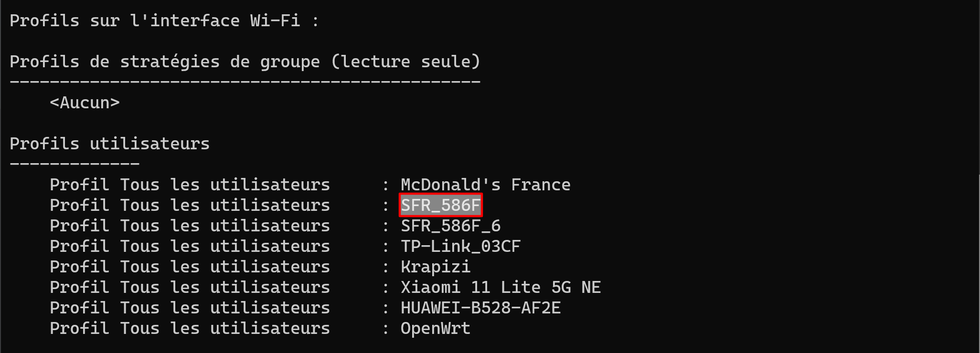Click 'Profil Tous les utilisateurs' label beside TP-Link_03CF
The image size is (980, 353).
click(190, 246)
